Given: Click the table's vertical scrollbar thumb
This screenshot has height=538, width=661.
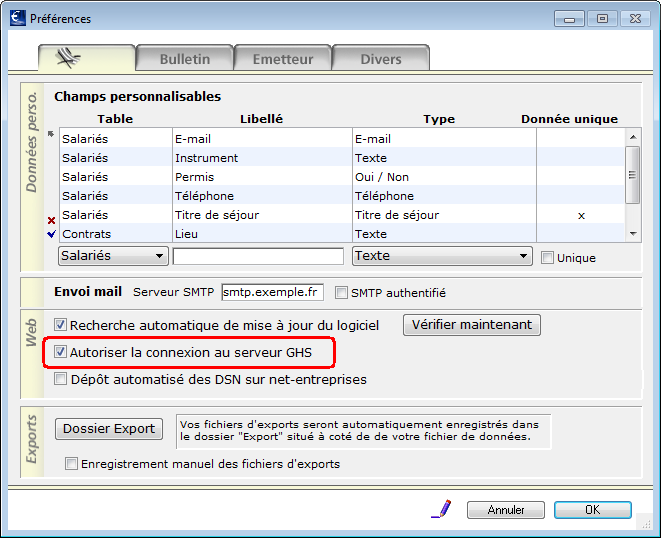Looking at the screenshot, I should click(632, 175).
